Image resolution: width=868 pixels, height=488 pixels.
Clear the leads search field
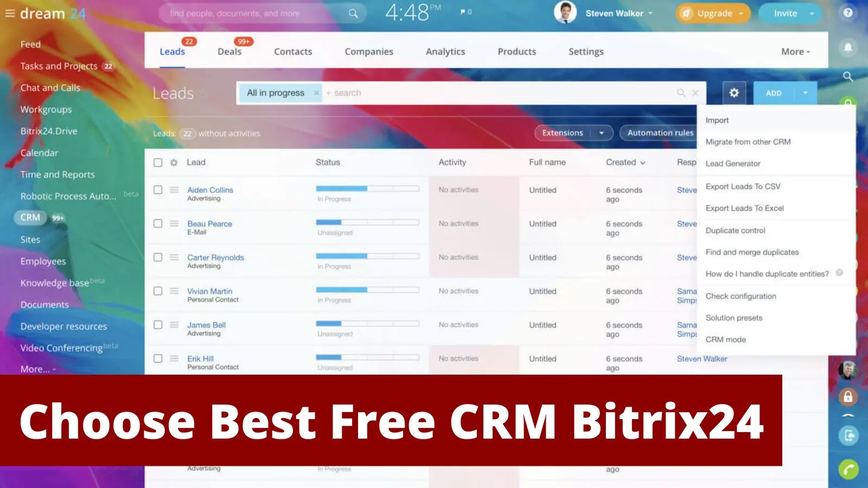click(x=695, y=93)
